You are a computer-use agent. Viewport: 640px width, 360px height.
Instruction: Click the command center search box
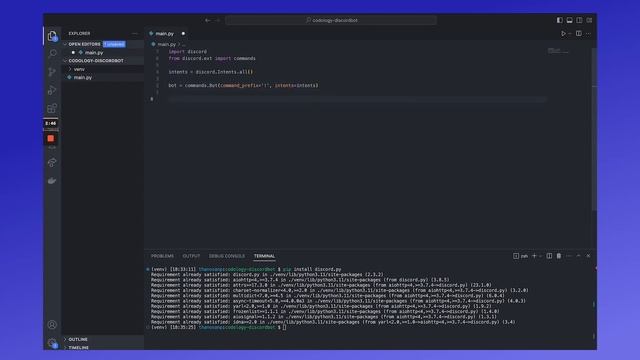point(331,20)
